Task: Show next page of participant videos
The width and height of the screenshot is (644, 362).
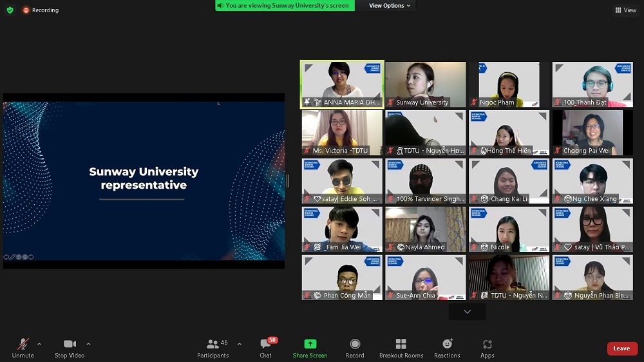Action: (x=468, y=312)
